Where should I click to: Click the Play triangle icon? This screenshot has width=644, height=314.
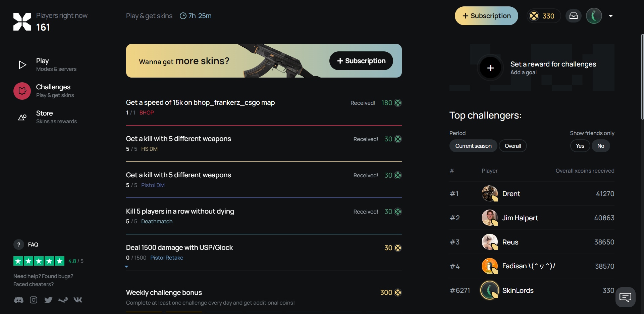(x=22, y=65)
